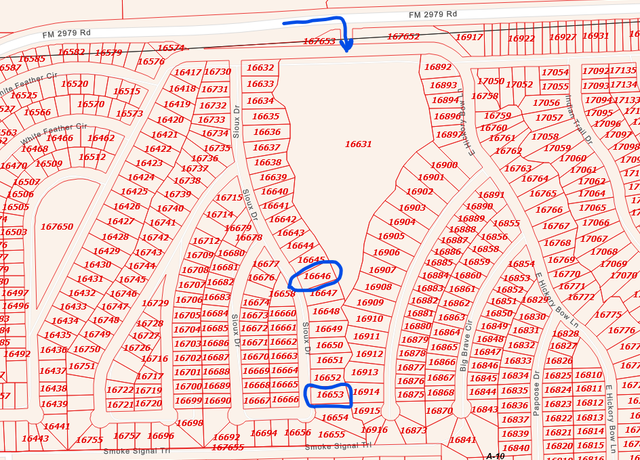Screen dimensions: 640x460
Task: Click parcel number 17054
Action: pyautogui.click(x=555, y=73)
